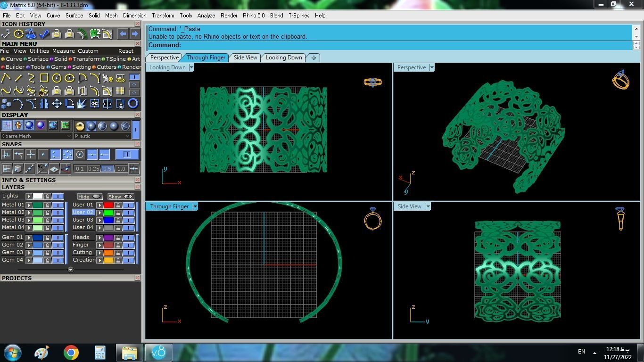This screenshot has width=644, height=362.
Task: Click the Command input field
Action: tap(389, 45)
